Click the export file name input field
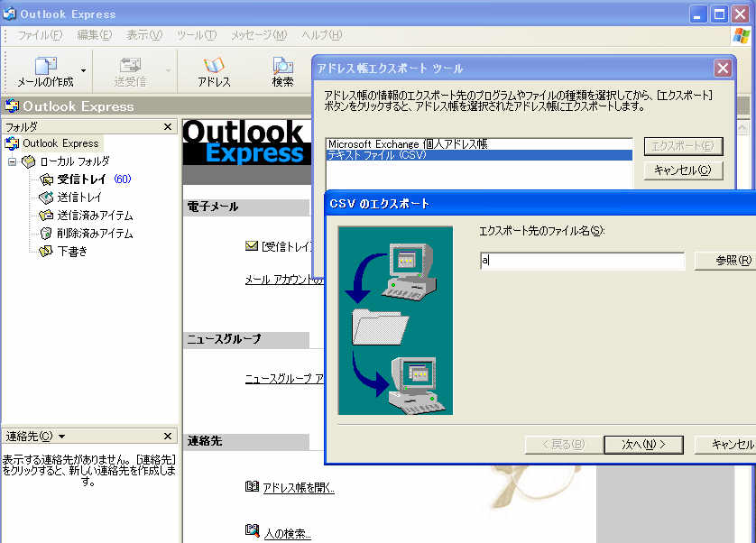The width and height of the screenshot is (756, 543). tap(582, 261)
